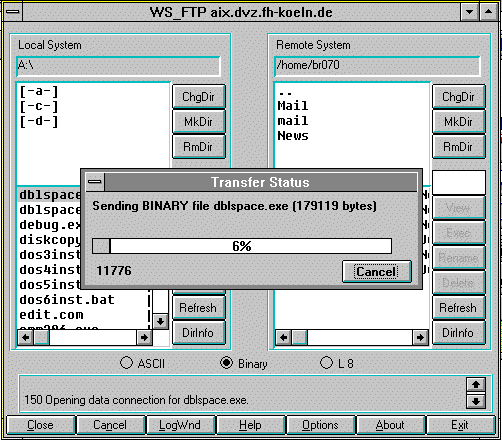Click 'Sending BINARY file dblspace.exe' text

234,206
